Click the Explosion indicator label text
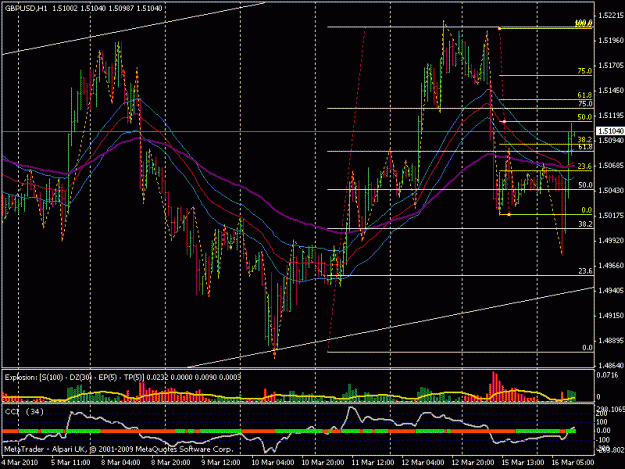Viewport: 625px width, 469px height. [x=123, y=377]
